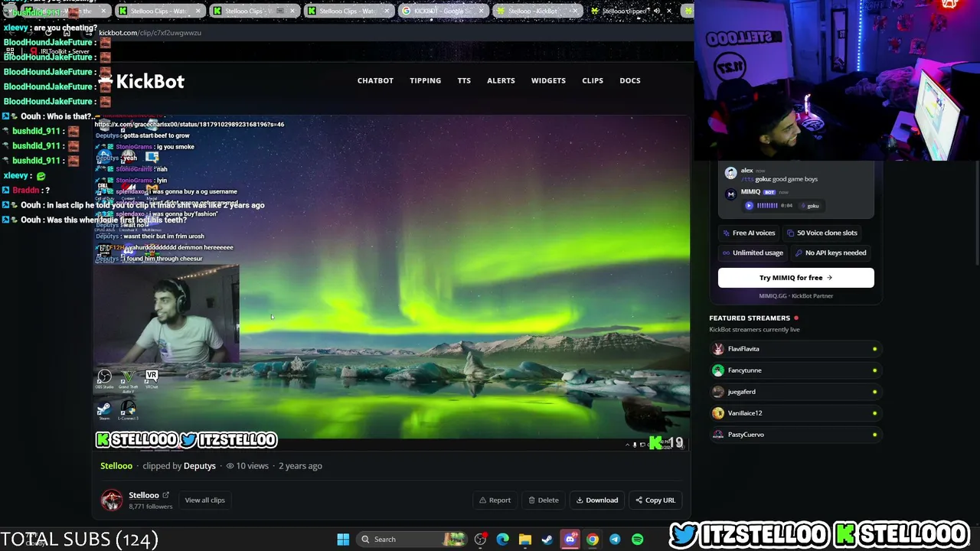Open the Windows Start menu
The image size is (980, 551).
click(x=343, y=540)
